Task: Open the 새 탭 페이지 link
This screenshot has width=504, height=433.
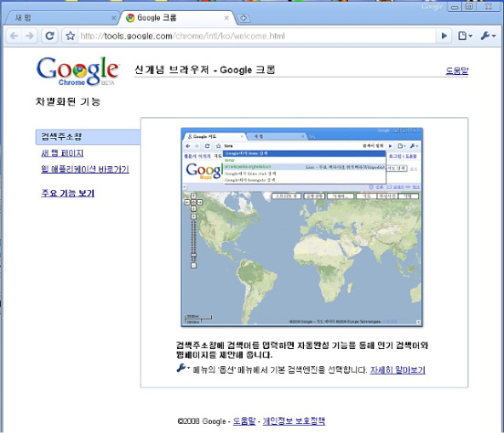Action: point(62,153)
